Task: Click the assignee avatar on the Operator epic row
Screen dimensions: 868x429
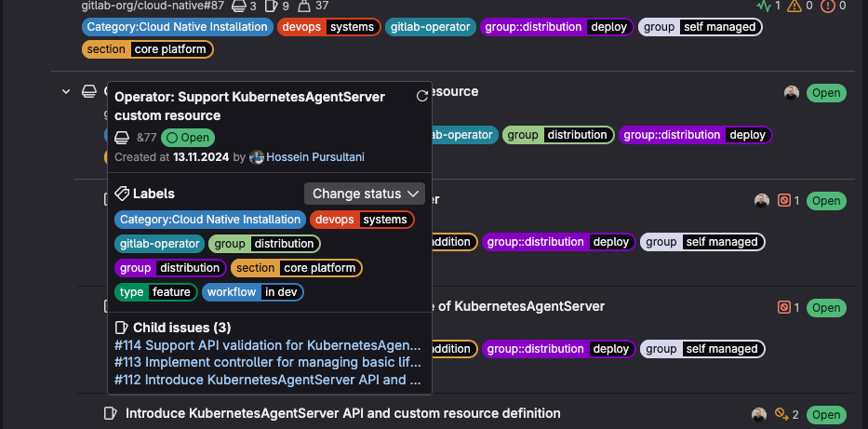Action: pos(792,93)
